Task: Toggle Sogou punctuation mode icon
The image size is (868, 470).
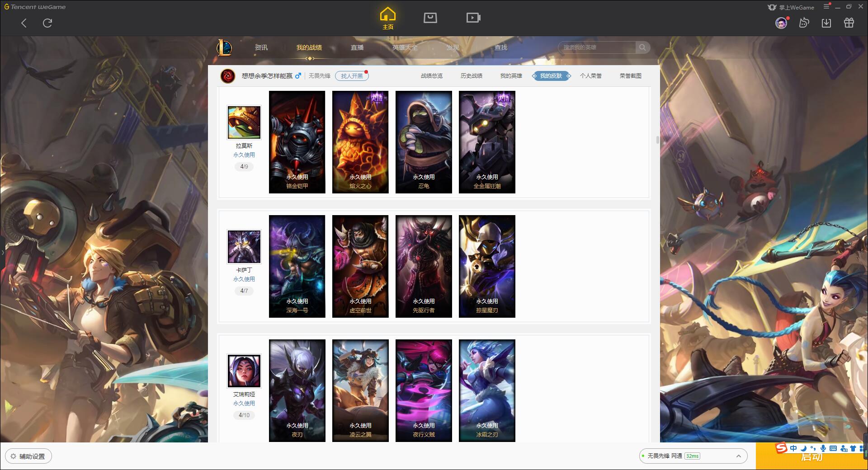Action: 813,448
